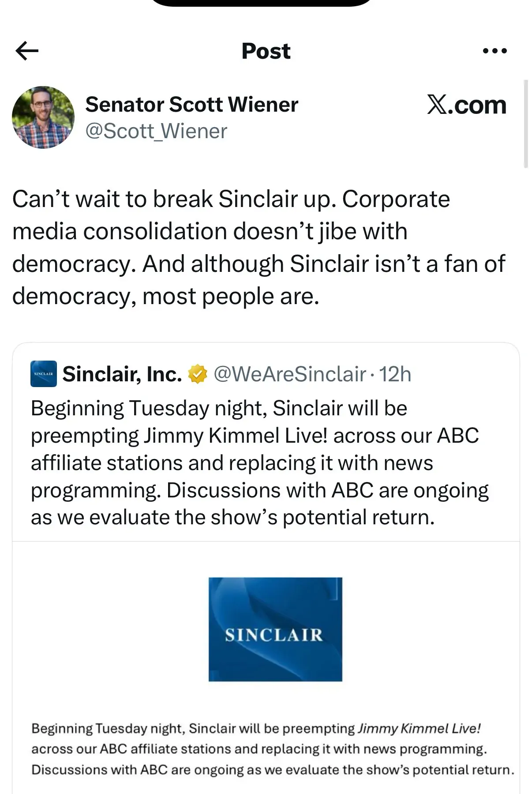Open the quoted Sinclair post text
The height and width of the screenshot is (794, 532).
[x=260, y=463]
